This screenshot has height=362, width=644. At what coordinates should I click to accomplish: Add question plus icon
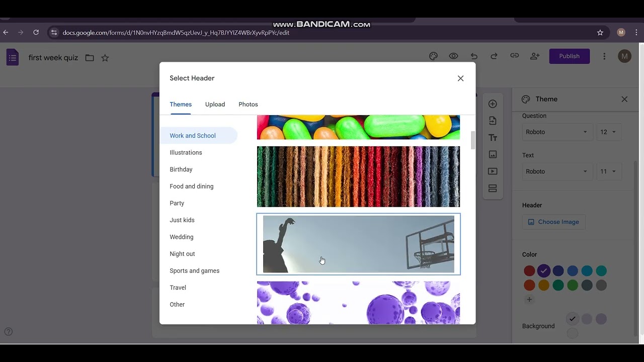pos(493,104)
